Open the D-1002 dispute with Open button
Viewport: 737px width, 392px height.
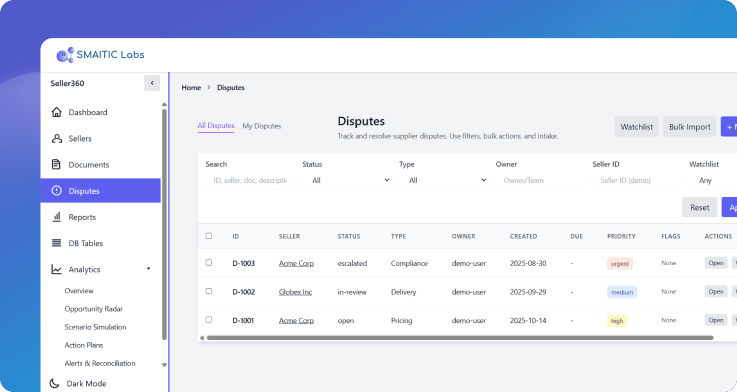click(x=716, y=291)
